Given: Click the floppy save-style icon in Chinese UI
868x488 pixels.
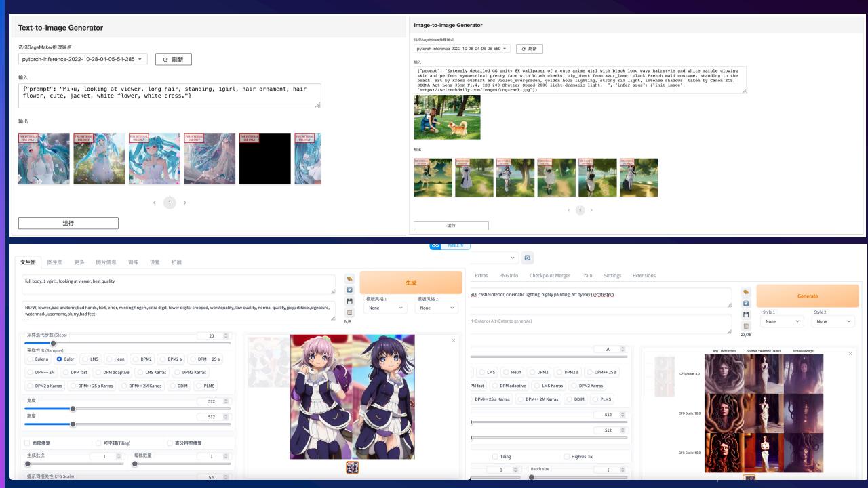Looking at the screenshot, I should (x=349, y=301).
